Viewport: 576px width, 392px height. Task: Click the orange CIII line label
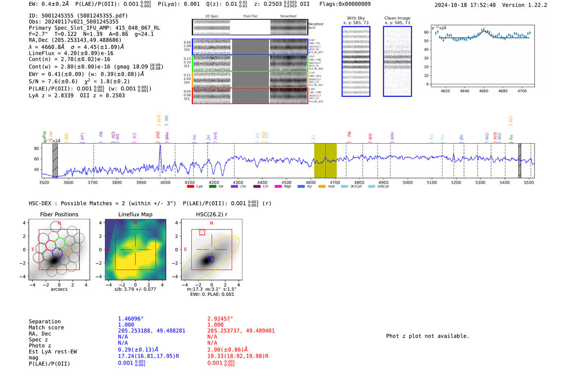click(511, 120)
